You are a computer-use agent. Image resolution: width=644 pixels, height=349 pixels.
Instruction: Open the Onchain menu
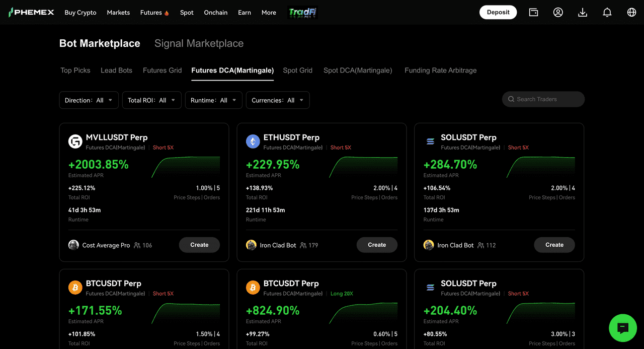(216, 13)
